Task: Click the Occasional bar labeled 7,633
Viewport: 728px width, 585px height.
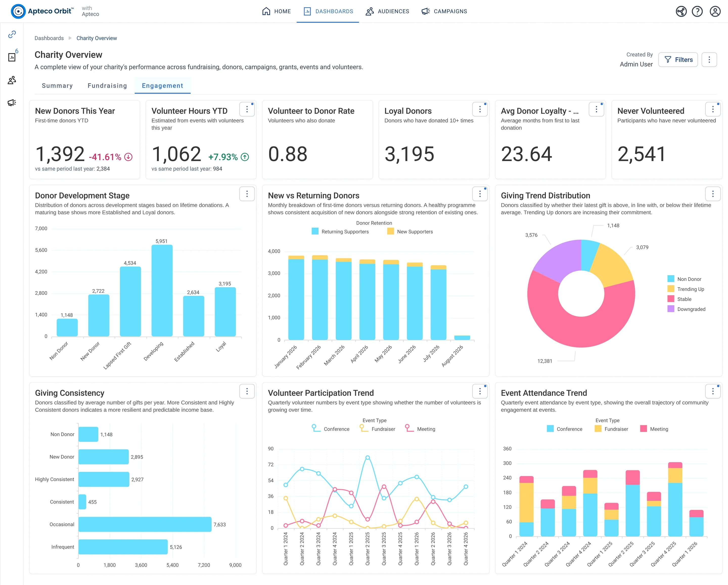Action: [145, 524]
